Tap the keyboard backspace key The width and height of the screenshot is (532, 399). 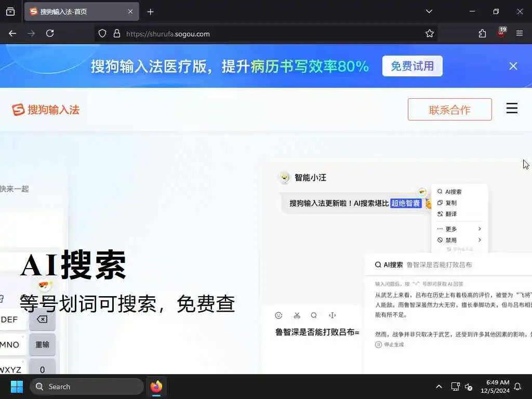tap(42, 320)
